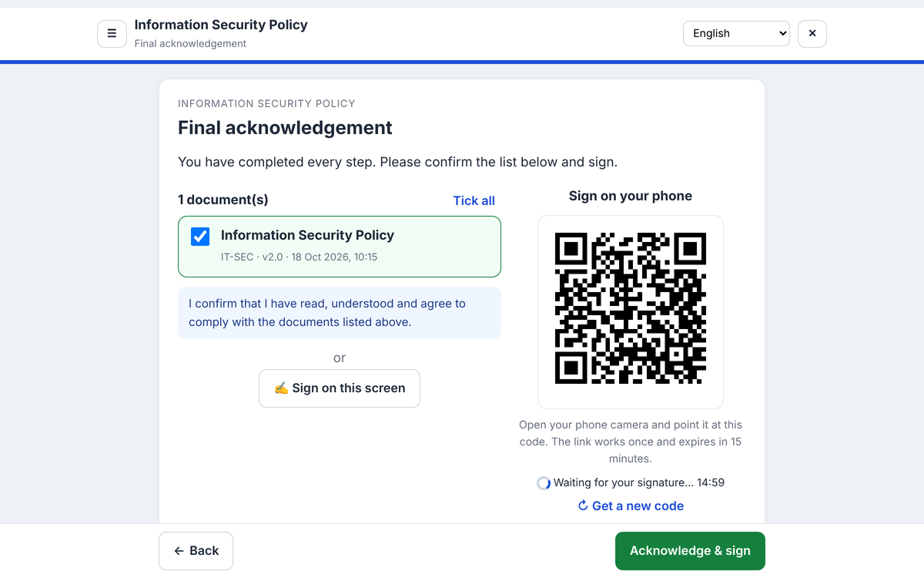This screenshot has width=924, height=578.
Task: Go to the previous step with Back
Action: coord(196,551)
